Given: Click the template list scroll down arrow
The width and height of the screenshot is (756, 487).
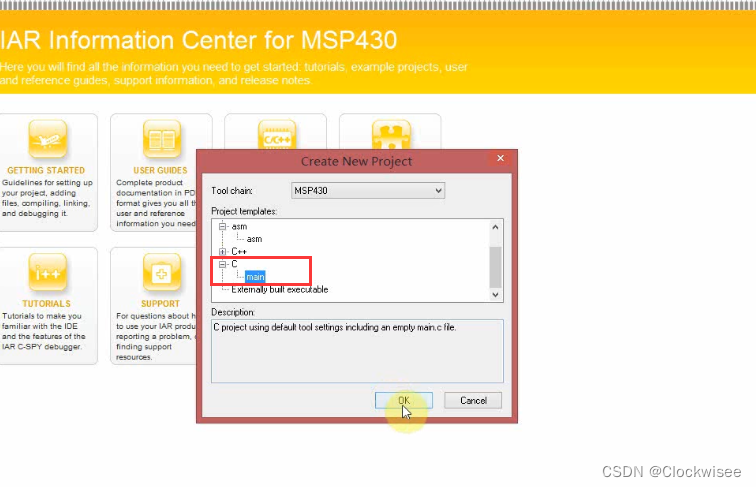Looking at the screenshot, I should tap(495, 295).
